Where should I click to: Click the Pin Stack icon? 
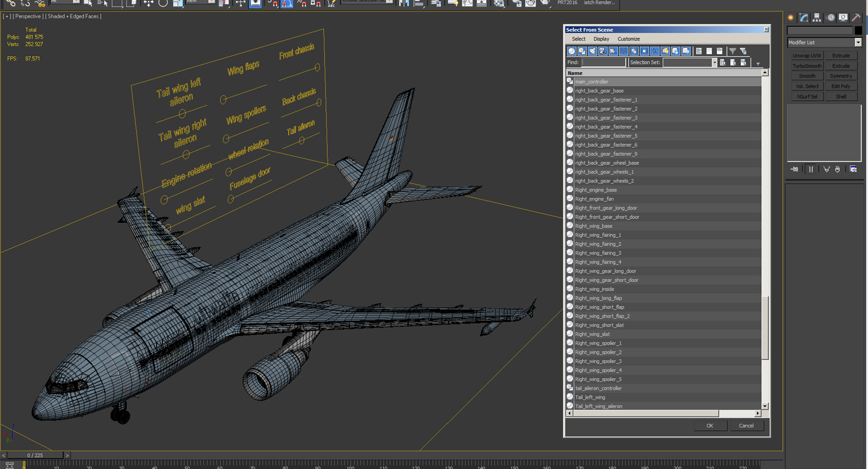pyautogui.click(x=794, y=169)
